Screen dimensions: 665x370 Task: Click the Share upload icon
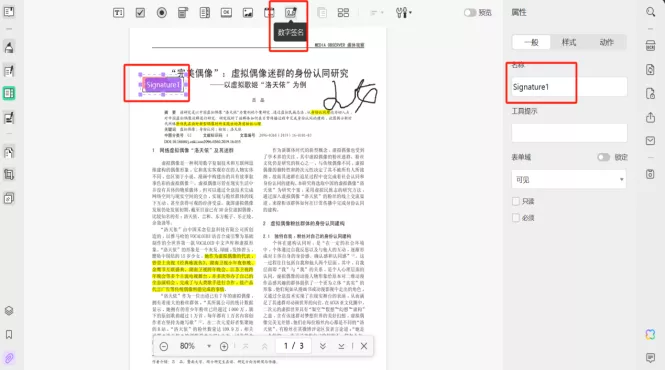point(651,117)
